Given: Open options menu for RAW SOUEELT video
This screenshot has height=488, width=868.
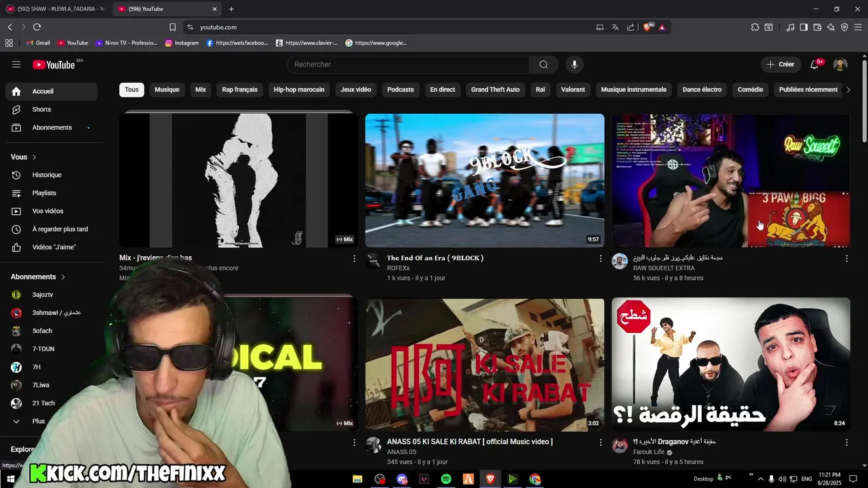Looking at the screenshot, I should pos(846,258).
